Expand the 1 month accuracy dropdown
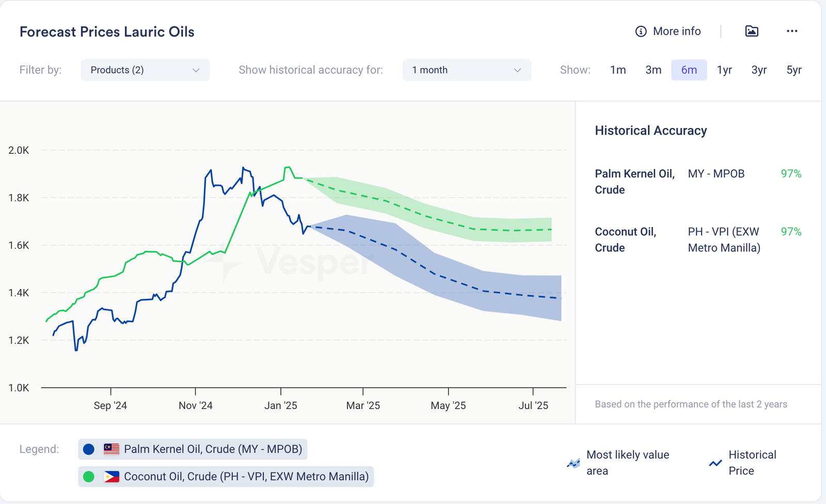This screenshot has width=826, height=504. (x=466, y=70)
